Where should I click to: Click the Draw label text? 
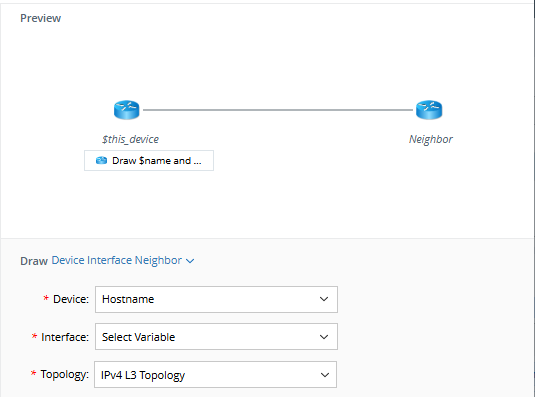[x=34, y=261]
